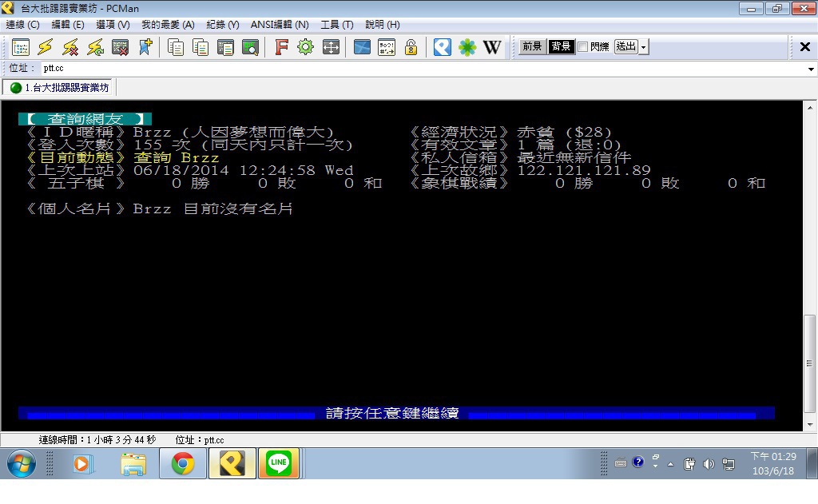The height and width of the screenshot is (504, 818).
Task: Show hidden tray icons arrow
Action: pos(671,464)
